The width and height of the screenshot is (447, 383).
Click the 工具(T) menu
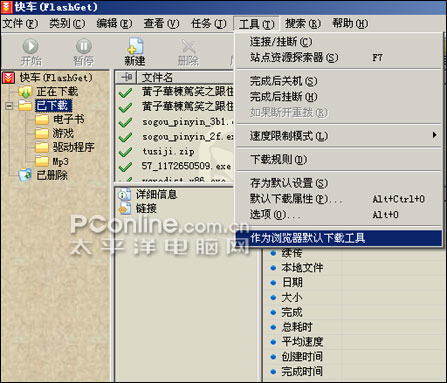click(x=256, y=24)
